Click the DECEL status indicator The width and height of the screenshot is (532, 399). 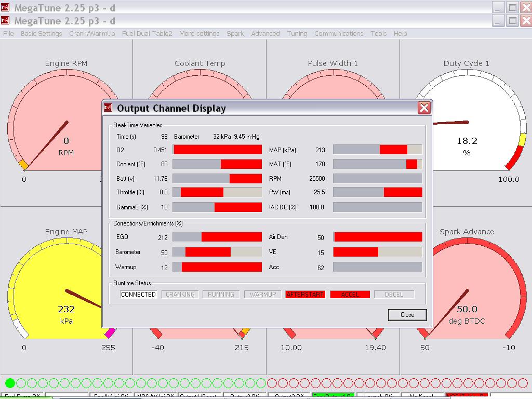coord(394,295)
